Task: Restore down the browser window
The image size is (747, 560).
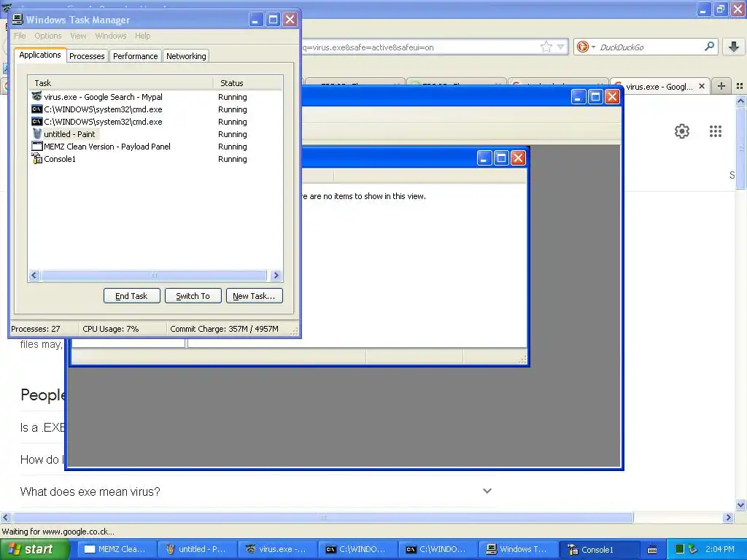Action: pyautogui.click(x=721, y=9)
